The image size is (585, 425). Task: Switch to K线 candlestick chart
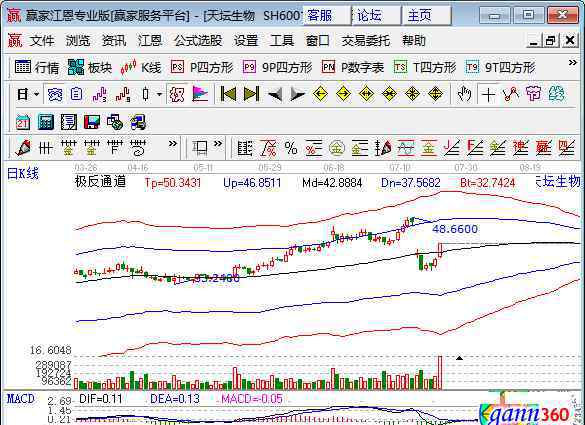click(x=140, y=67)
